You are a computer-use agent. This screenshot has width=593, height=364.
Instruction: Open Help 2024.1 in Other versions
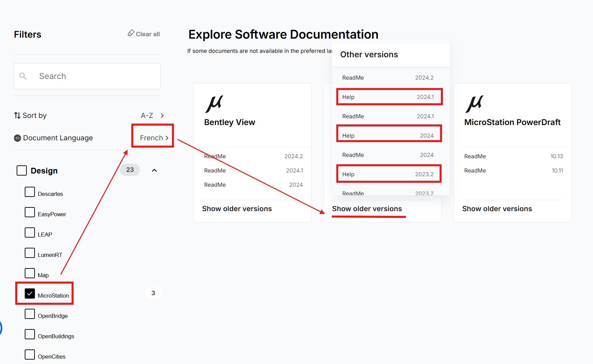tap(388, 97)
